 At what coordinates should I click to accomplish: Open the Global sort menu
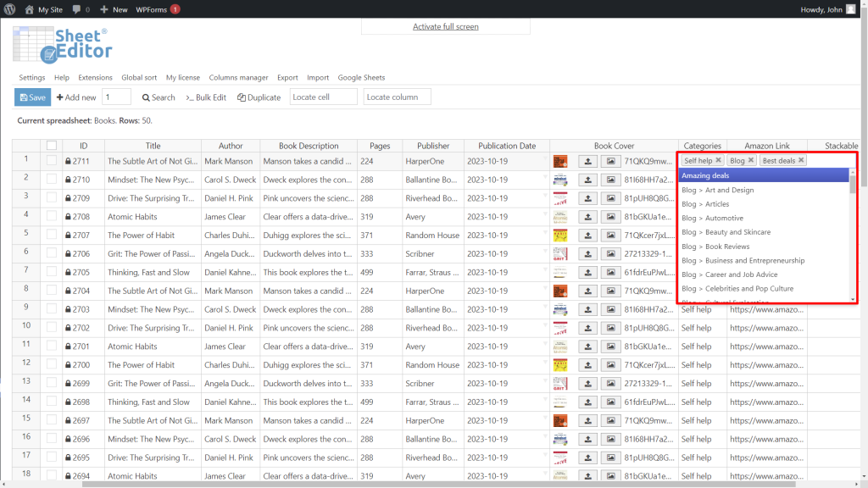point(139,77)
